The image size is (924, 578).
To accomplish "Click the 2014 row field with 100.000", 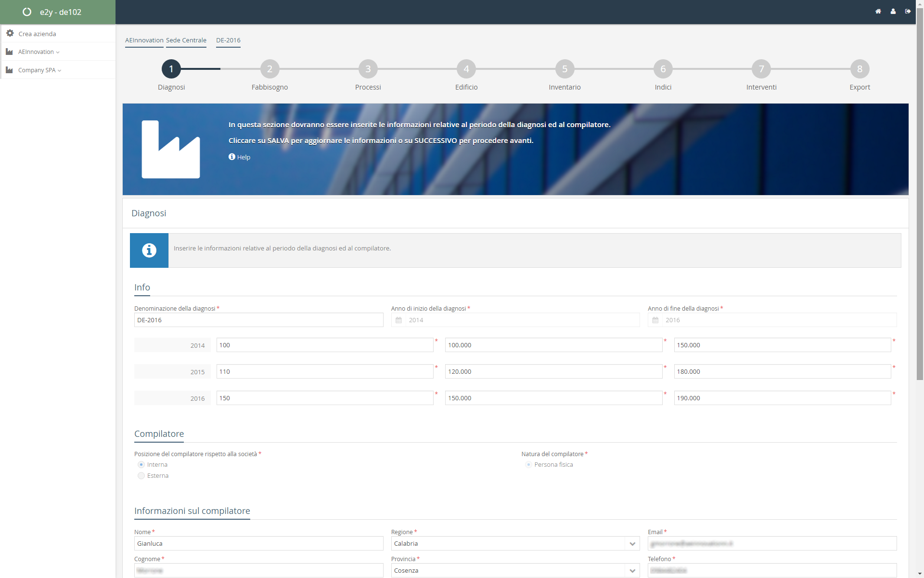I will point(553,345).
